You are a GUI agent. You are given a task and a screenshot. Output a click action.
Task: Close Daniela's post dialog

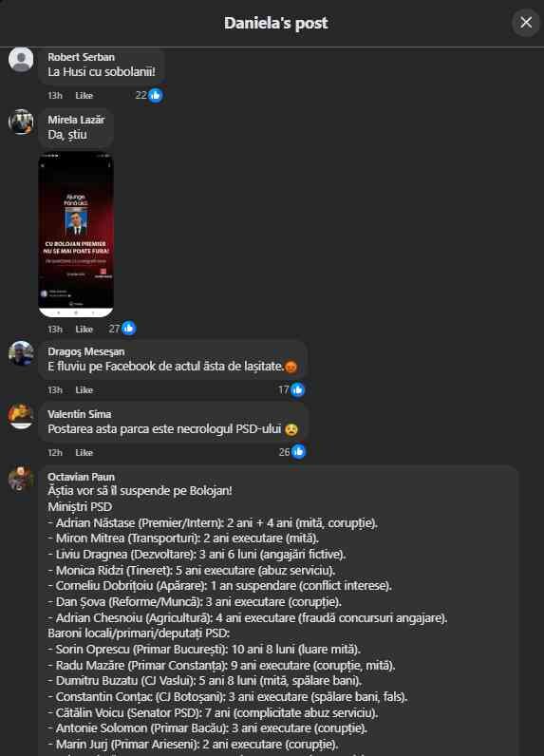click(x=526, y=22)
